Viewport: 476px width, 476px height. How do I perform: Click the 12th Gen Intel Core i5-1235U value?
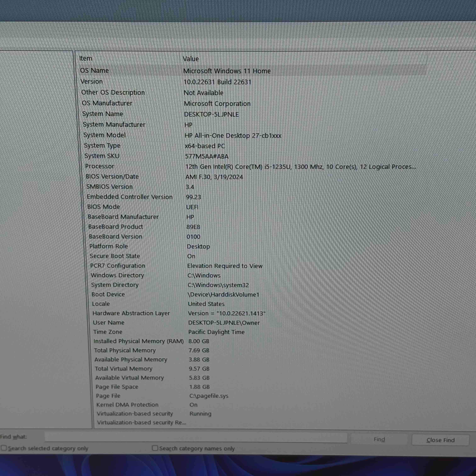(x=301, y=167)
